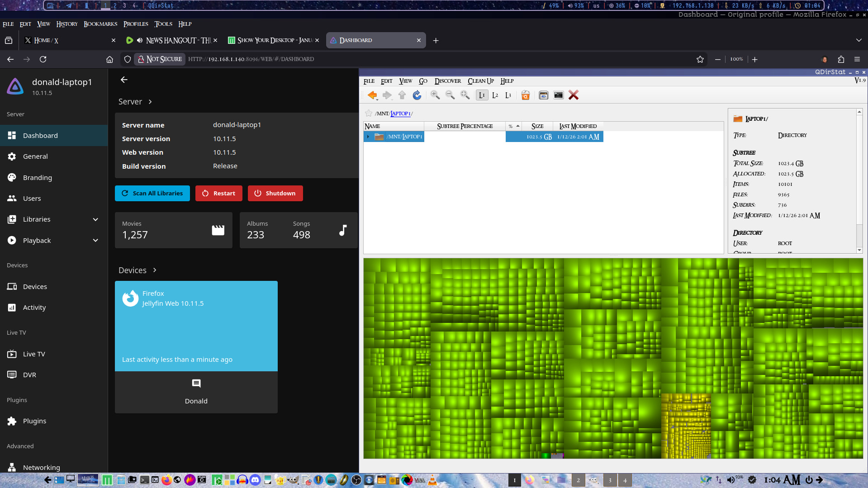Go back using QDirStat orange arrow
868x488 pixels.
[372, 95]
